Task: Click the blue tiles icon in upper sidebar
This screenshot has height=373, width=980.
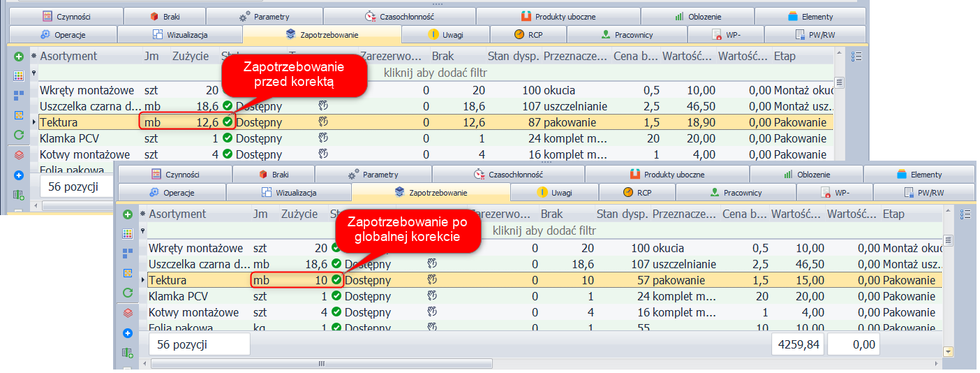Action: pos(19,95)
